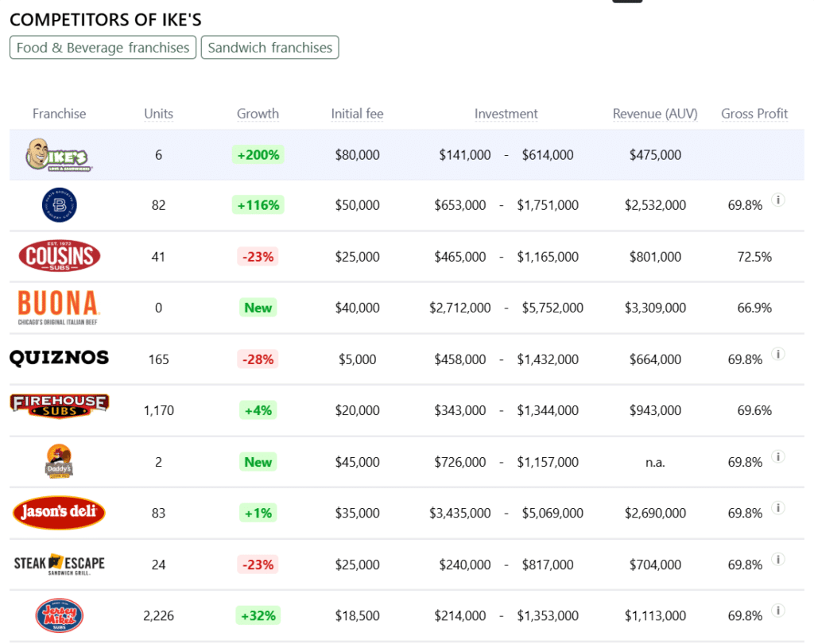Open the Quiznos logo
The image size is (814, 644).
(x=59, y=358)
